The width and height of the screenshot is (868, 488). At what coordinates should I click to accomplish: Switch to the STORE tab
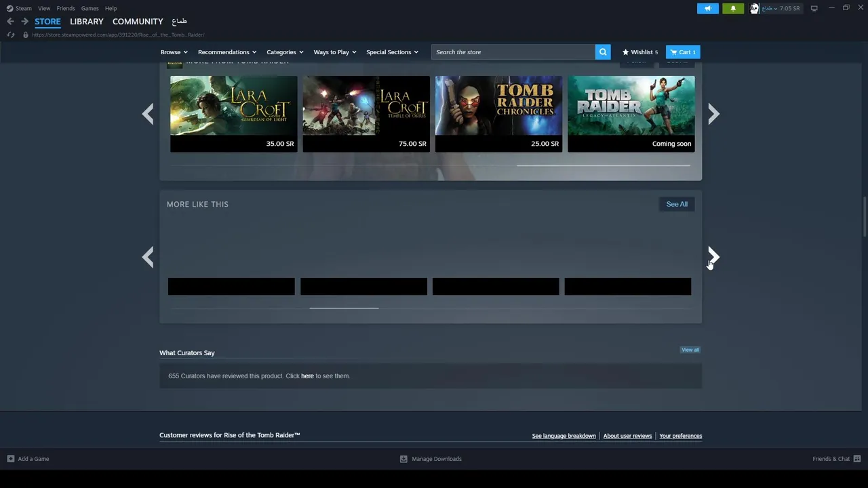tap(47, 22)
